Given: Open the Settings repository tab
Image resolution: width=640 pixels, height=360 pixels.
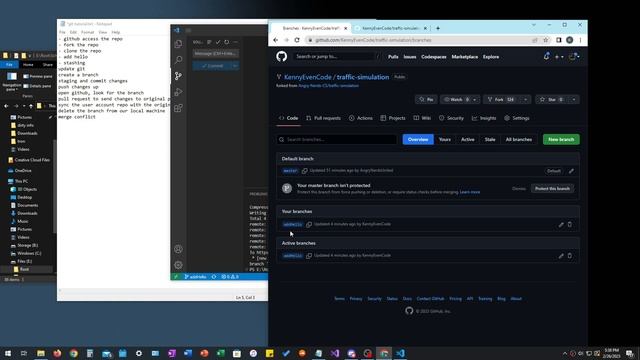Looking at the screenshot, I should click(517, 118).
